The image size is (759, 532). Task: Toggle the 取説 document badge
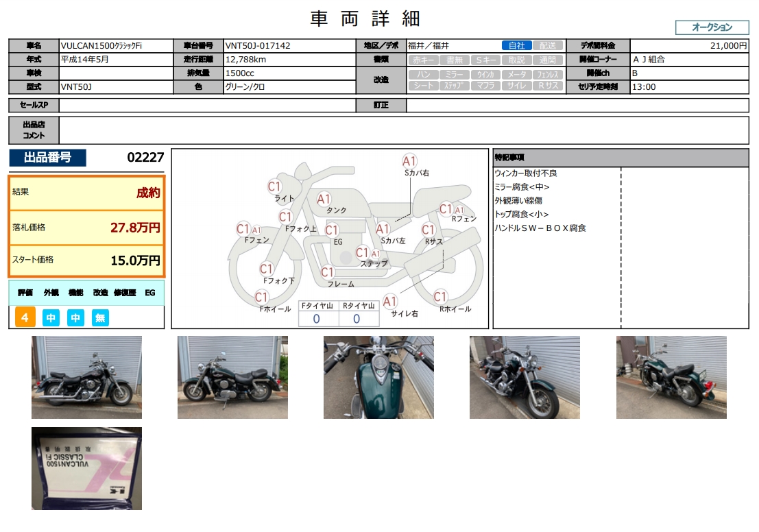coord(517,60)
